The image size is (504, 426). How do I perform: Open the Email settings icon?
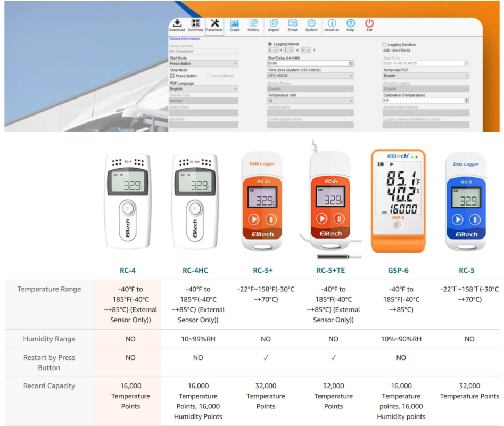coord(292,24)
